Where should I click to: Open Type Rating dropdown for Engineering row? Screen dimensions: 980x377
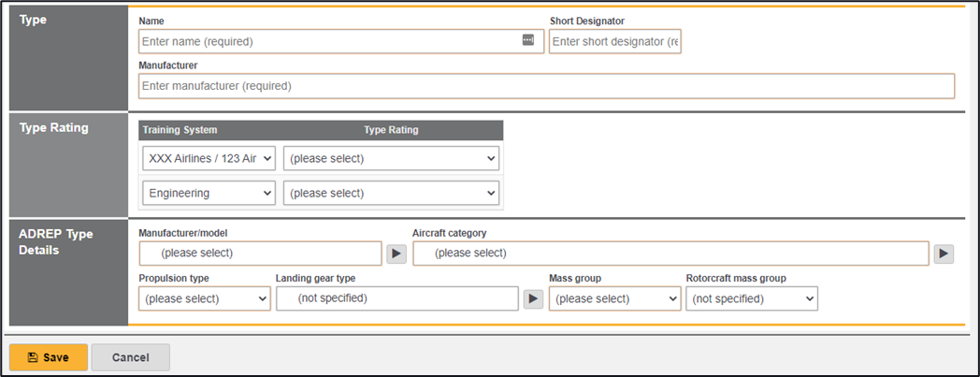click(x=391, y=193)
